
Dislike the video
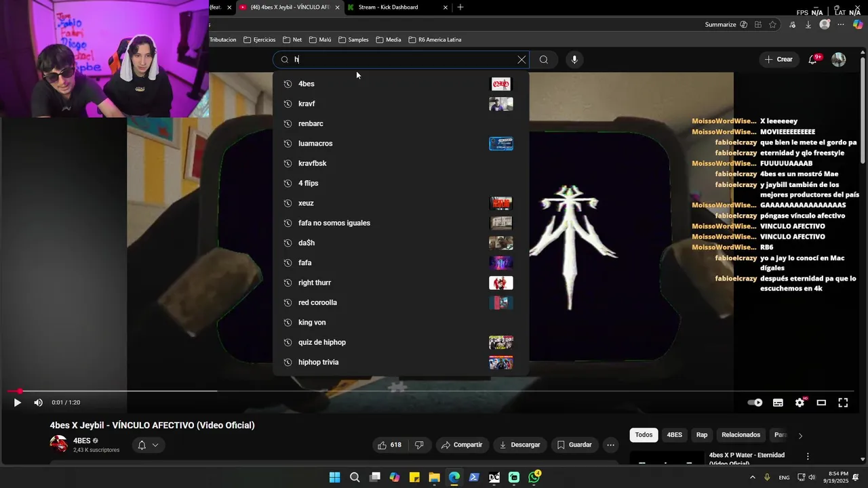(419, 445)
